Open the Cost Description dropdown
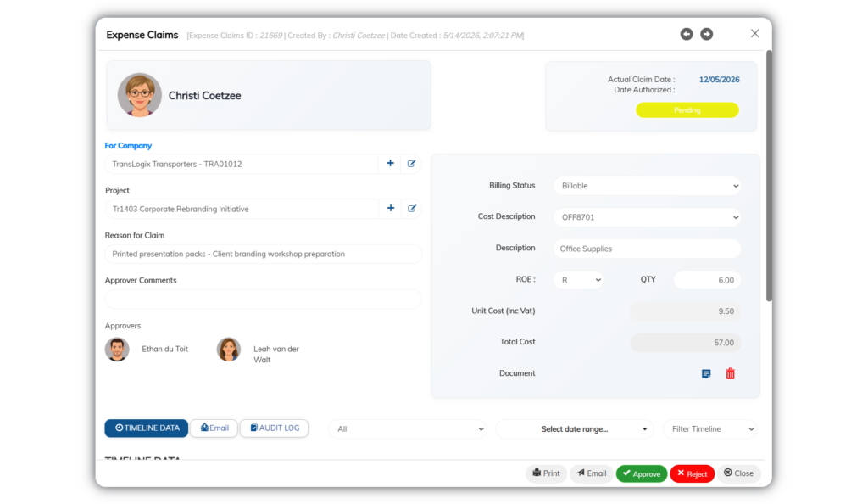868x504 pixels. pyautogui.click(x=647, y=217)
